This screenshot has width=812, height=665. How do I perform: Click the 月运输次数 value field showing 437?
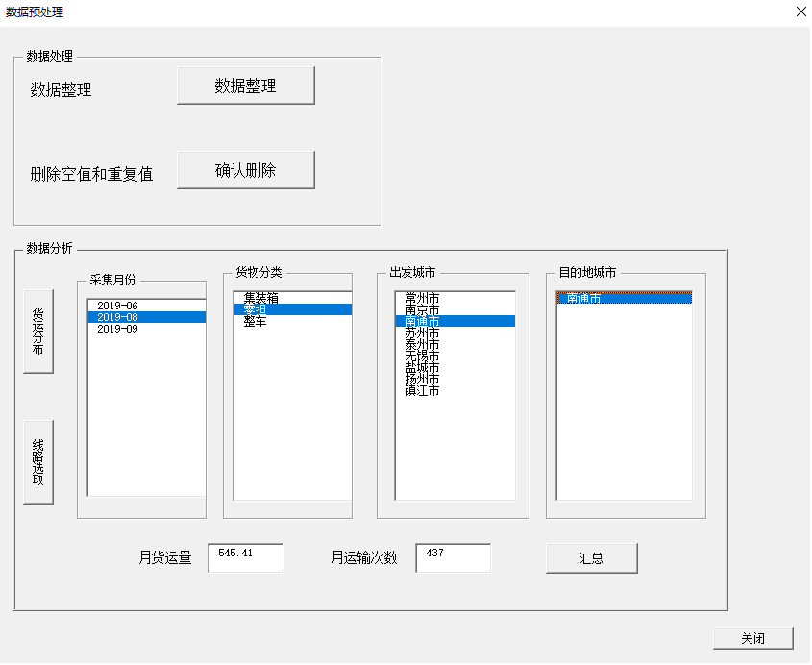[452, 557]
